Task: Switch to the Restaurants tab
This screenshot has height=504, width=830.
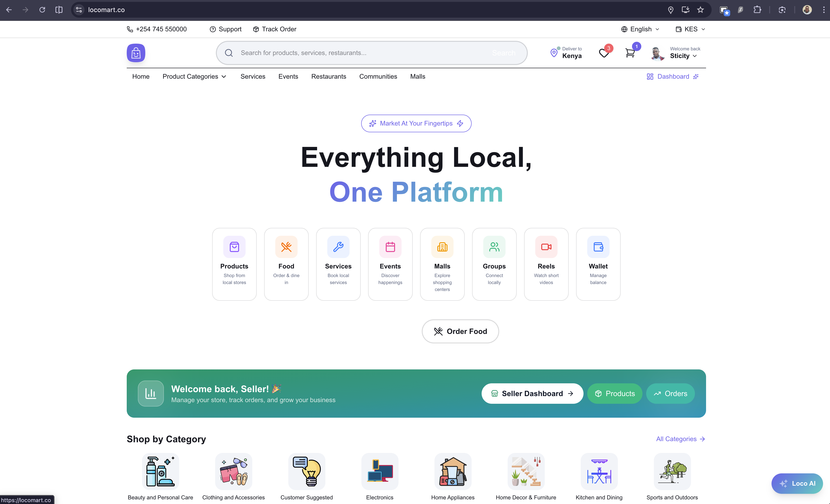Action: (x=329, y=76)
